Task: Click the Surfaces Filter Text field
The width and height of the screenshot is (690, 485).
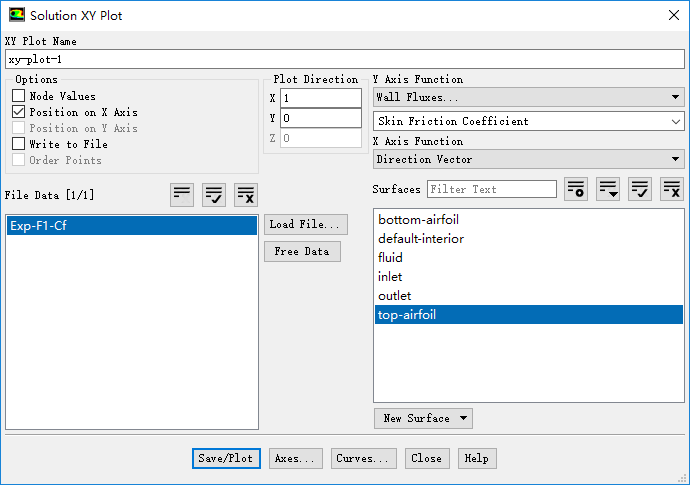Action: [491, 189]
